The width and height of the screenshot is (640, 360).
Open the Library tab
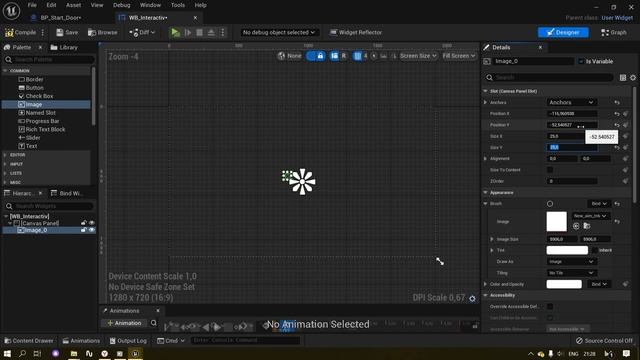(64, 47)
